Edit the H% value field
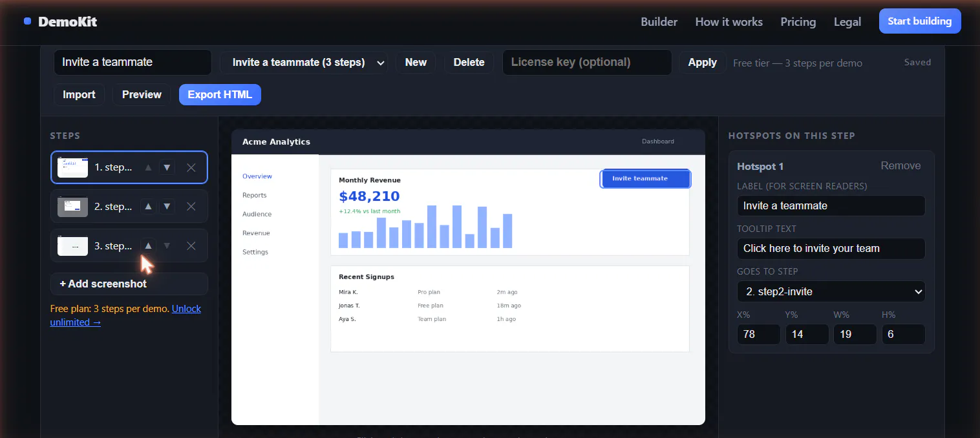Screen dimensions: 980x438 [x=903, y=334]
